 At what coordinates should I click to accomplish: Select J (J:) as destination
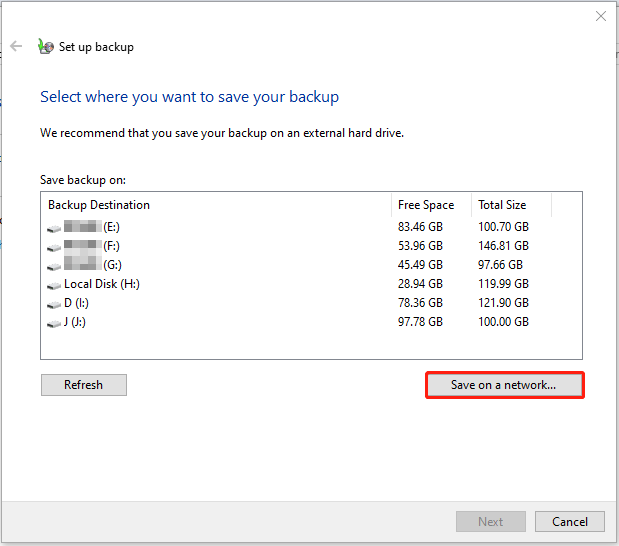pos(75,322)
